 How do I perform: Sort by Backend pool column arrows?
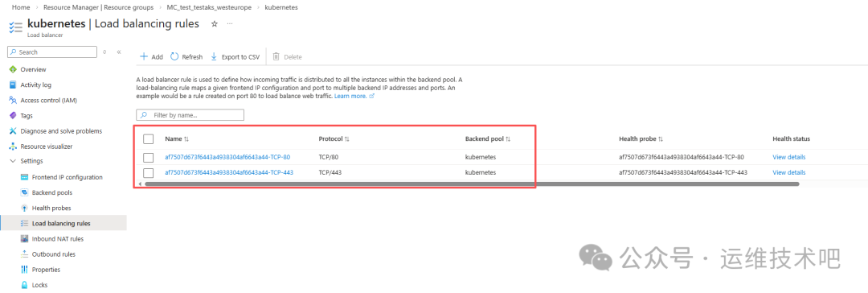click(508, 138)
